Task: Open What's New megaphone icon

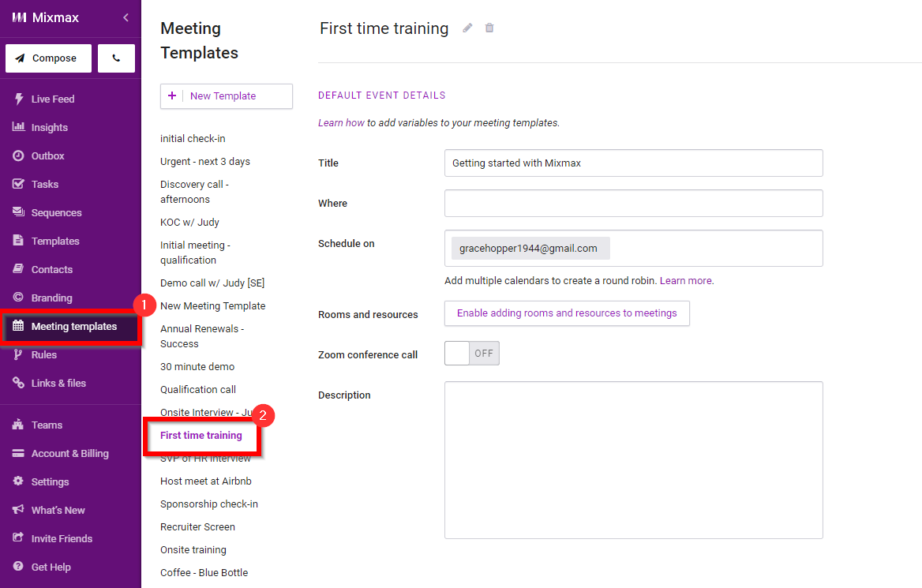Action: pyautogui.click(x=19, y=509)
